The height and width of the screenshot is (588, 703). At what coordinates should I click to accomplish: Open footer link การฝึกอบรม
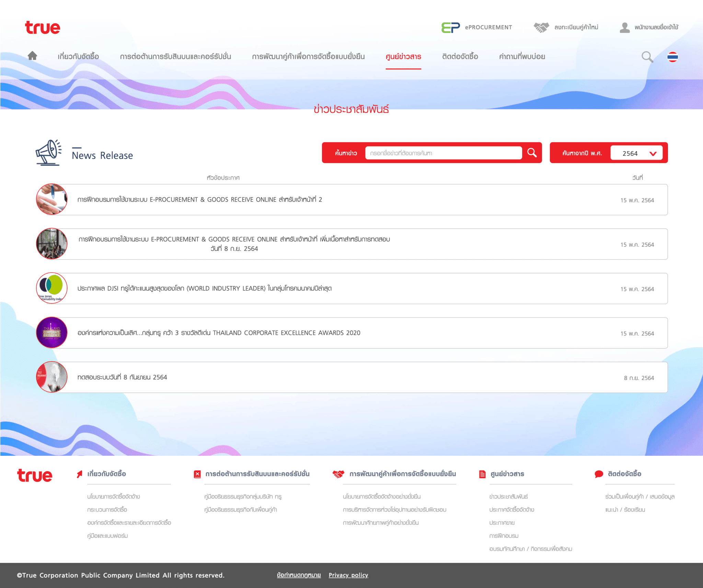point(504,535)
